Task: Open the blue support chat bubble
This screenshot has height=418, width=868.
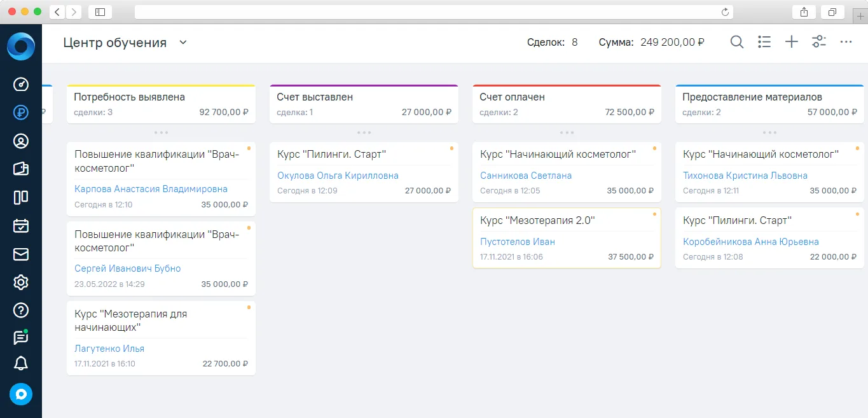Action: point(21,394)
